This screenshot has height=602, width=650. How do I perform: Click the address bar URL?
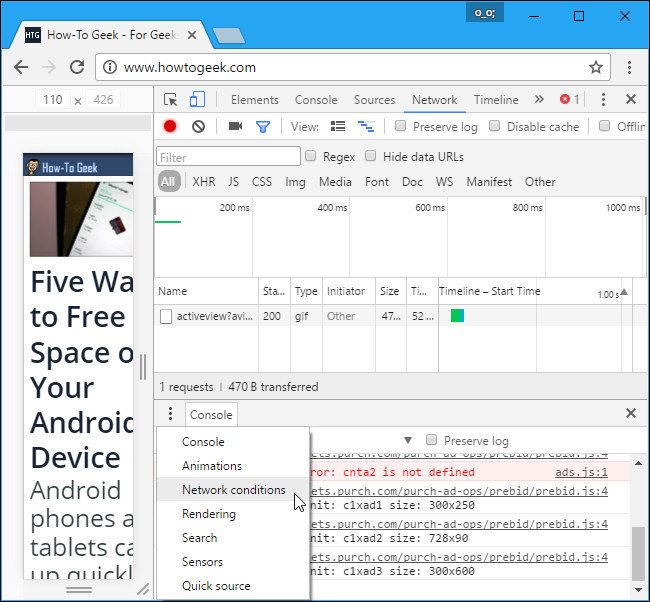point(189,67)
